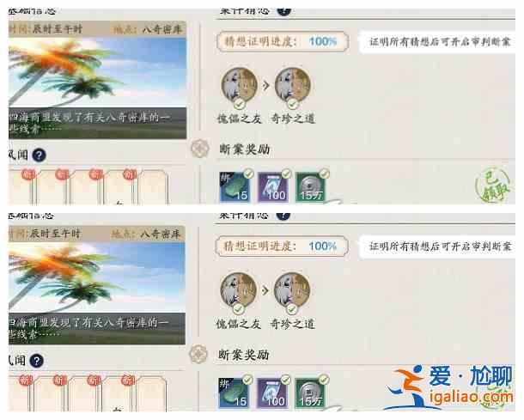The image size is (524, 420).
Task: Select the green jade reward icon in bottom panel
Action: point(234,393)
